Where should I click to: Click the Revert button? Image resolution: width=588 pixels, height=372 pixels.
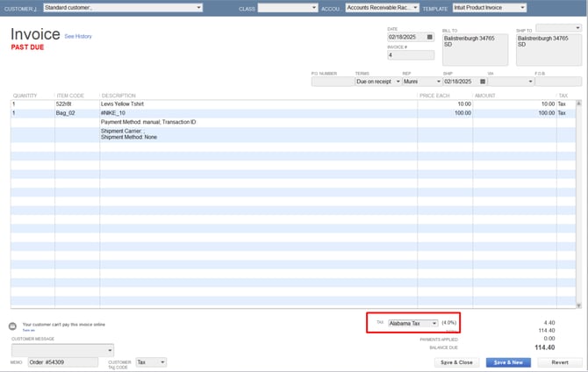tap(560, 361)
